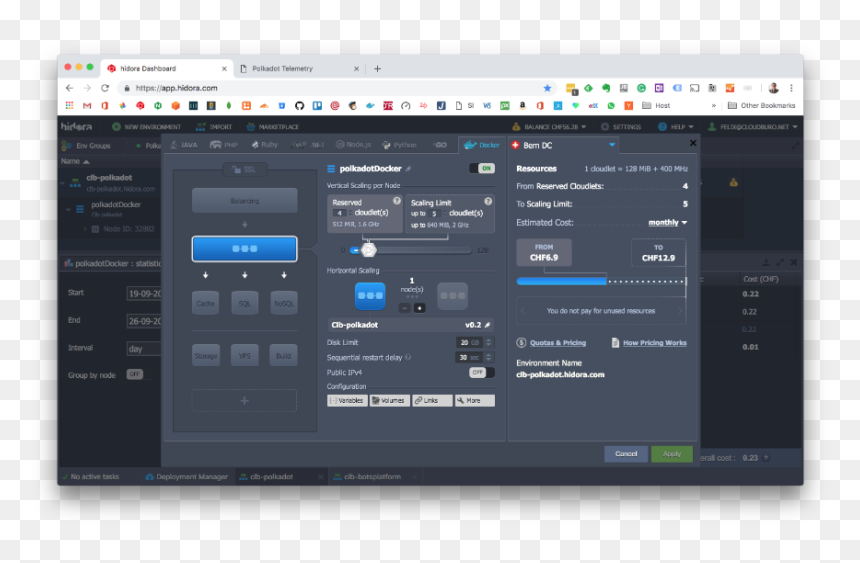Collapse the polkadotDocker node group
Screen dimensions: 860x563
tap(69, 209)
